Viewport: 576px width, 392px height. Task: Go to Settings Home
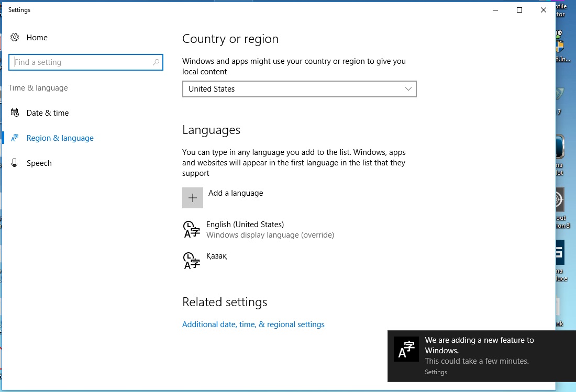(x=37, y=38)
